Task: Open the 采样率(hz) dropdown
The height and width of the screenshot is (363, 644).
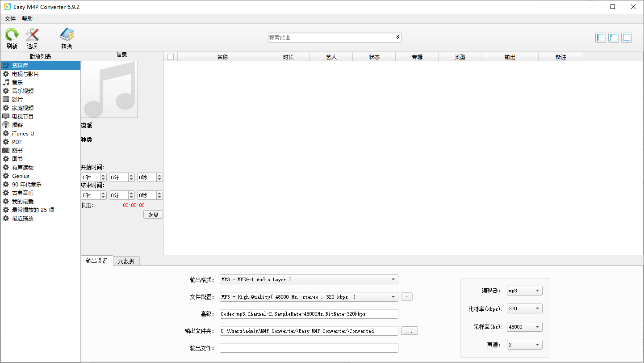Action: pos(525,327)
